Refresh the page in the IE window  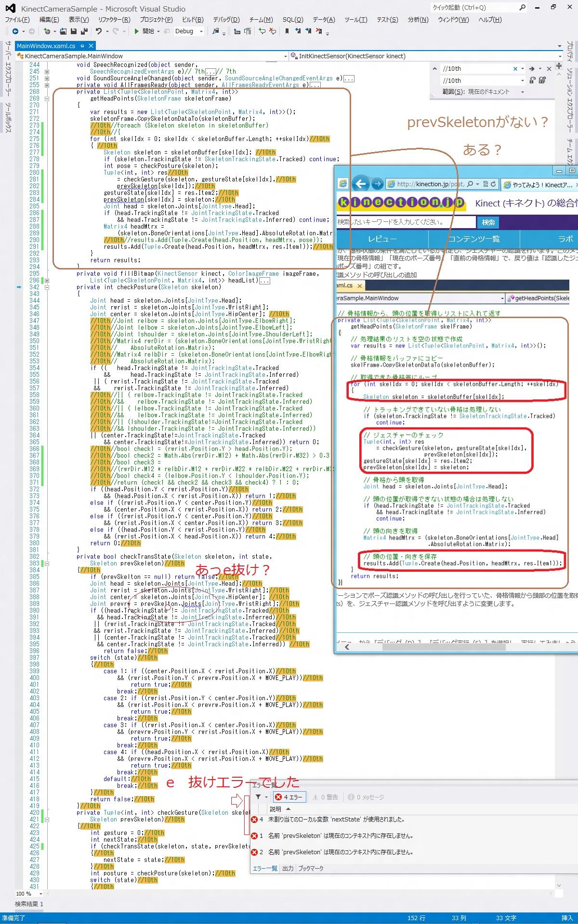(x=493, y=184)
